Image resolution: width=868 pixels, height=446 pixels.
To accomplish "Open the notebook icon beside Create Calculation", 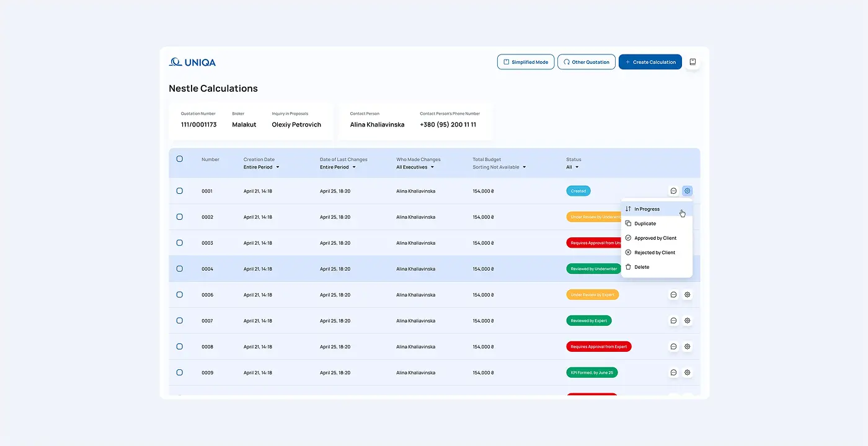I will [x=693, y=61].
